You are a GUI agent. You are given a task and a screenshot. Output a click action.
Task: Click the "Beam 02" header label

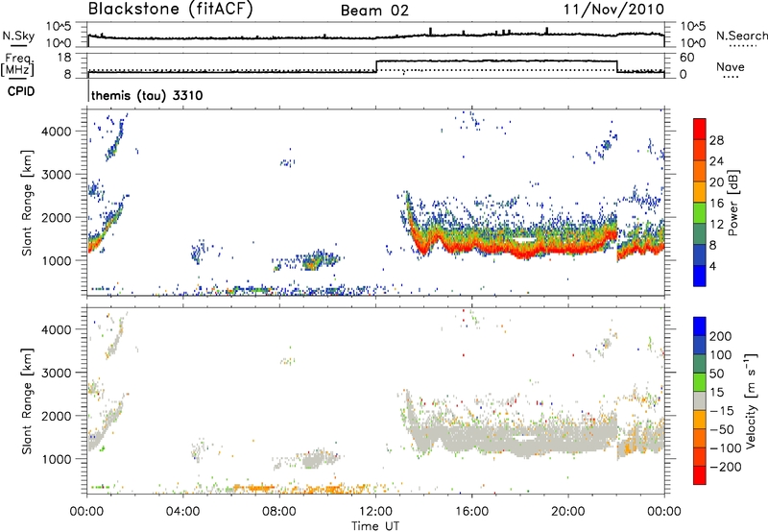click(374, 11)
